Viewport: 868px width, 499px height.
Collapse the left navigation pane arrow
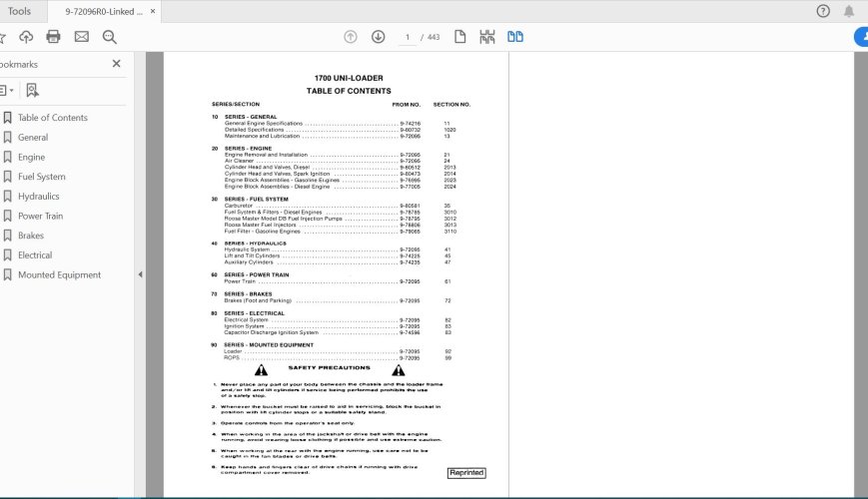tap(140, 274)
